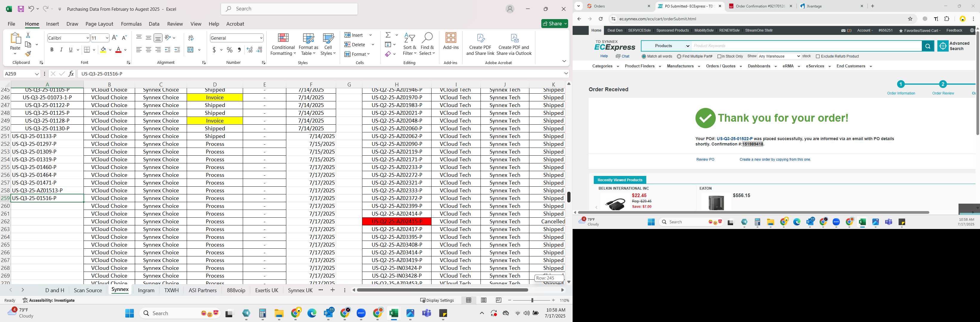
Task: Apply Comma Style number format
Action: (239, 50)
